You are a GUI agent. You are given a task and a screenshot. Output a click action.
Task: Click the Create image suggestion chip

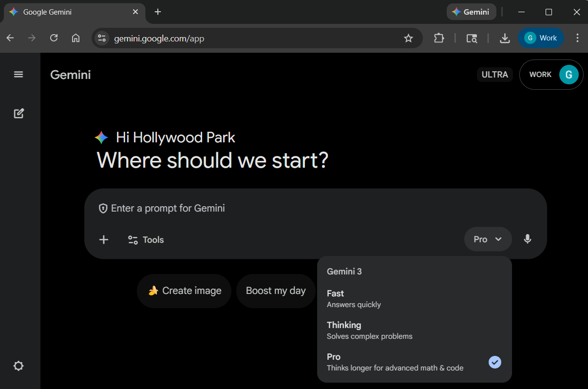point(184,291)
